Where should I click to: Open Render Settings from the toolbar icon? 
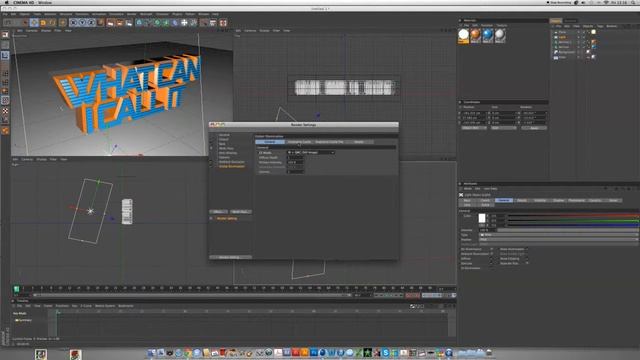coord(129,23)
